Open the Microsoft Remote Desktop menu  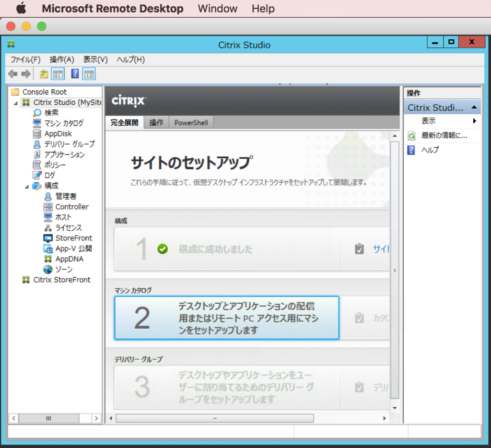(x=113, y=9)
